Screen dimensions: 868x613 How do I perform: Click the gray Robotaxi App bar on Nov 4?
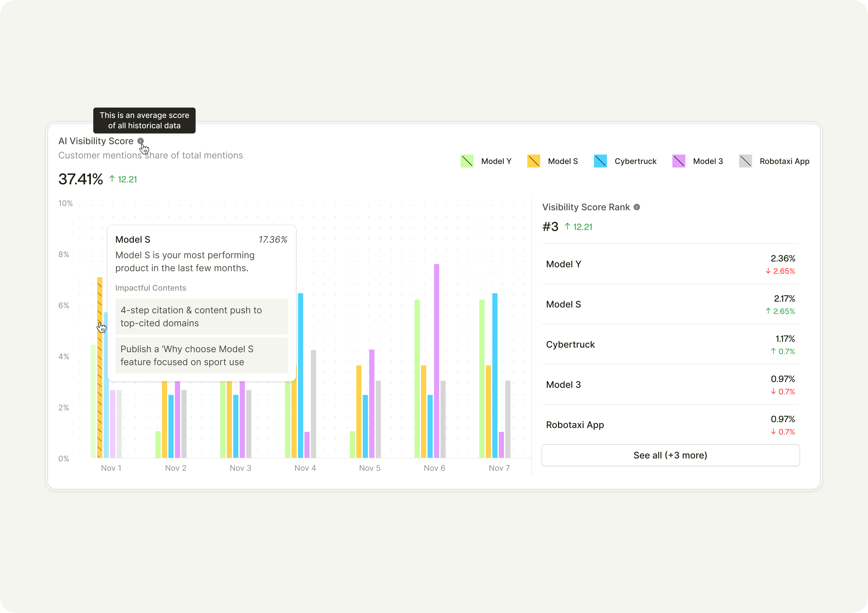[x=313, y=404]
